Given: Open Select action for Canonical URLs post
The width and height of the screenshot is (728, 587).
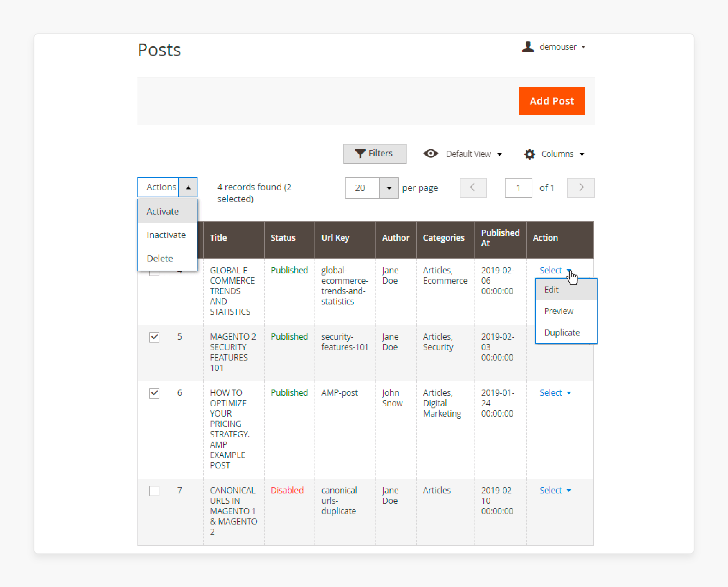Looking at the screenshot, I should point(555,490).
